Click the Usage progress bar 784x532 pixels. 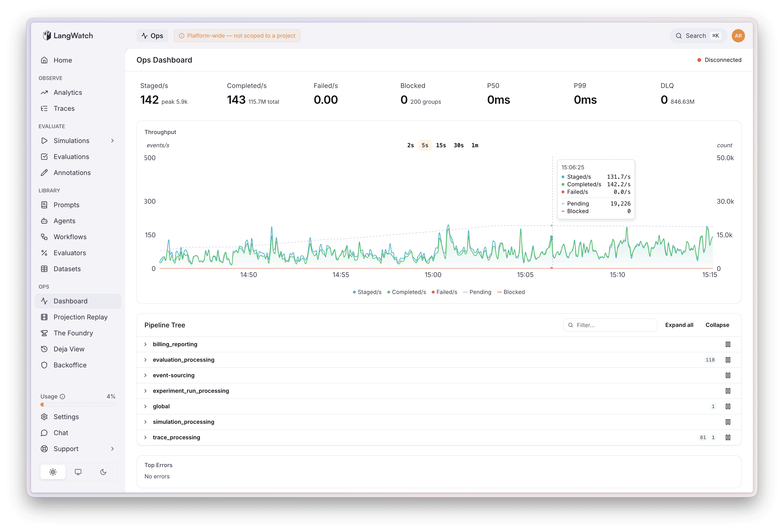tap(78, 405)
